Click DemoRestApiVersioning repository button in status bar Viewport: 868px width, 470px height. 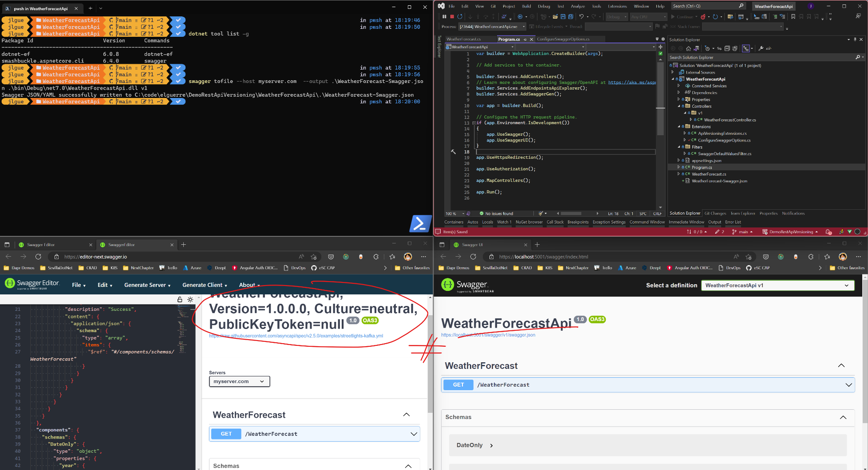click(x=790, y=232)
